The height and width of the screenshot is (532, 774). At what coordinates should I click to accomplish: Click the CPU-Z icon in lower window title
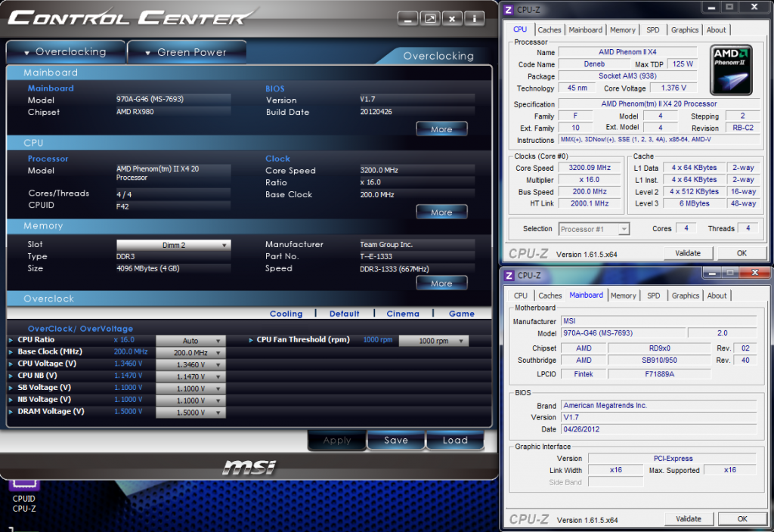[x=509, y=275]
